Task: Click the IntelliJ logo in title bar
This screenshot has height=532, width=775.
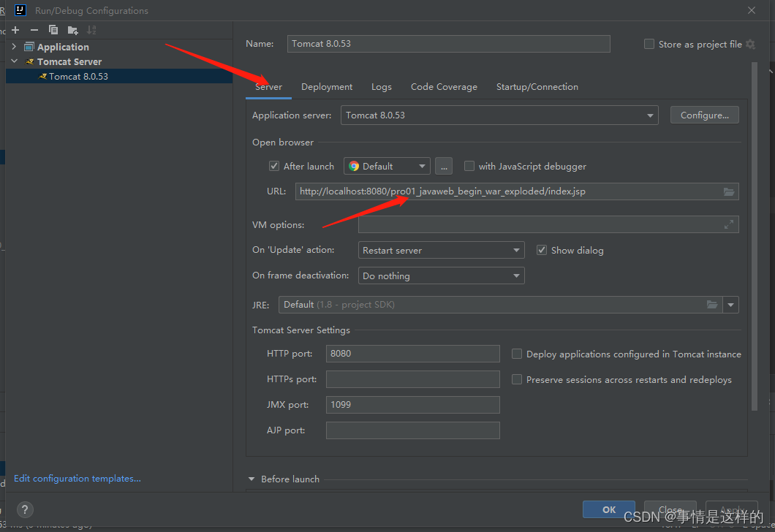Action: 20,10
